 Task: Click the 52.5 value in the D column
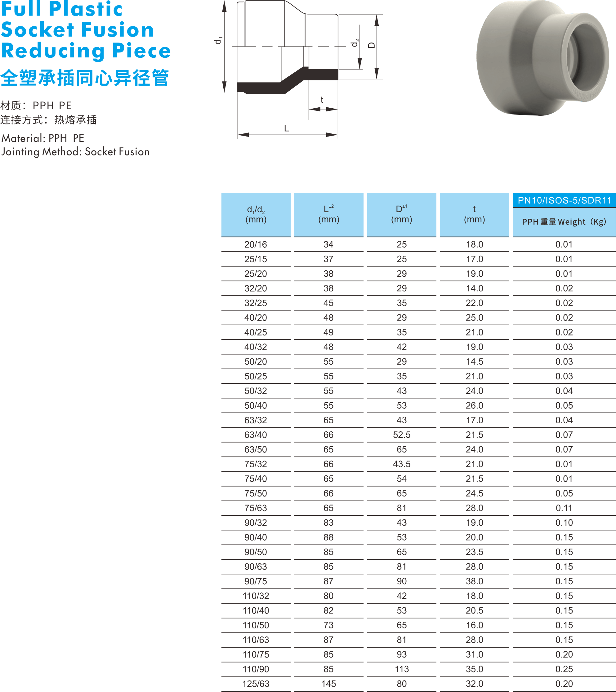(x=401, y=435)
